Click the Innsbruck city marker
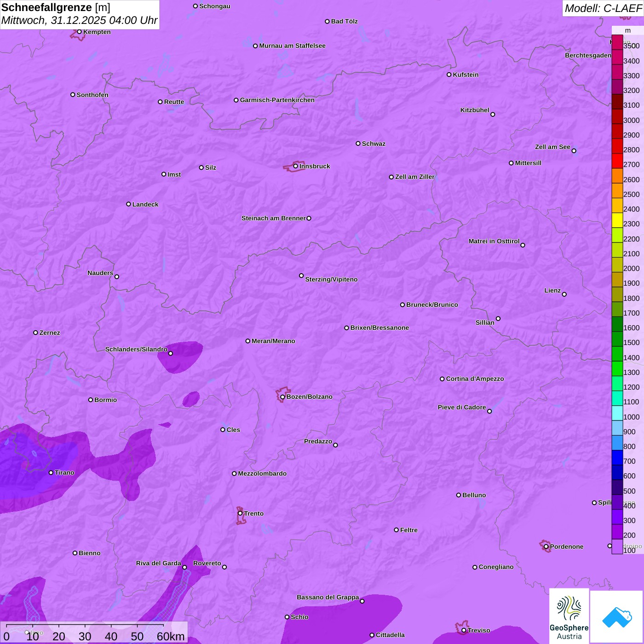 pyautogui.click(x=295, y=166)
